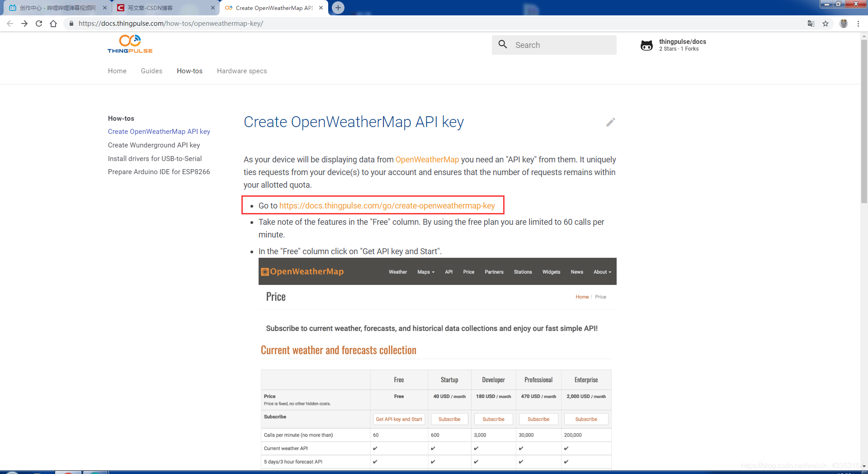Open thingpulse/docs repository link

point(683,45)
